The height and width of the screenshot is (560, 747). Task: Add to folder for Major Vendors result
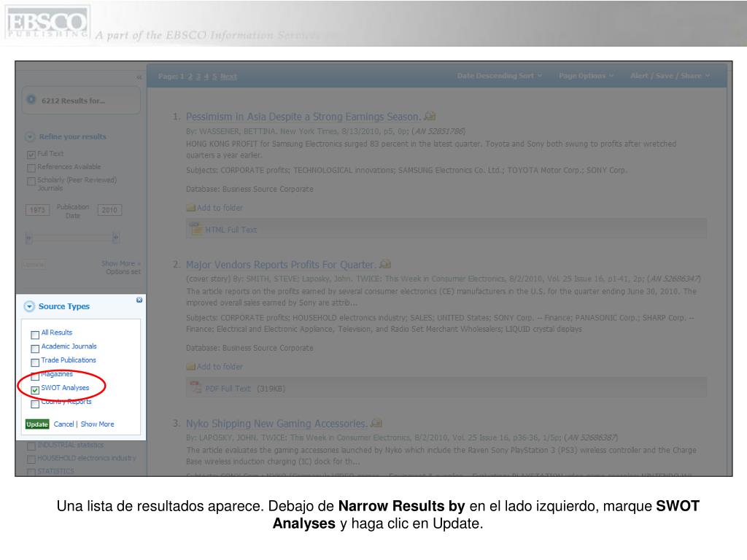click(x=220, y=367)
